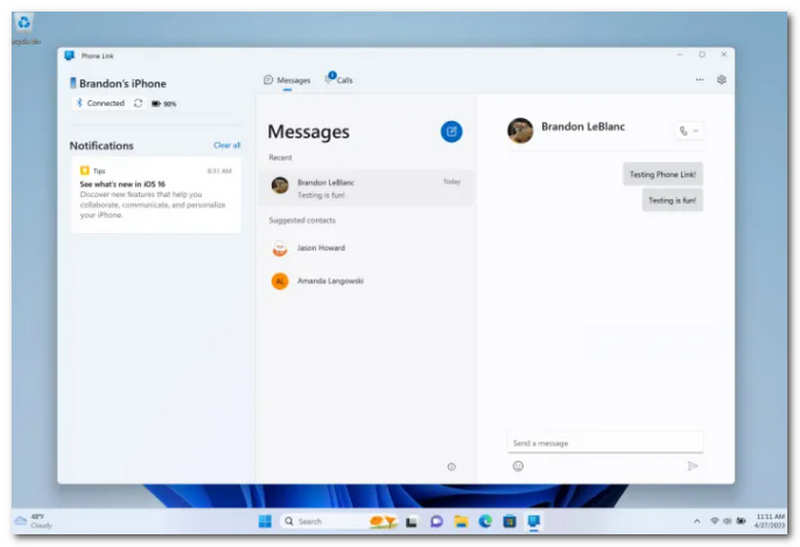800x547 pixels.
Task: Select suggested contact Jason Howard
Action: pyautogui.click(x=365, y=248)
